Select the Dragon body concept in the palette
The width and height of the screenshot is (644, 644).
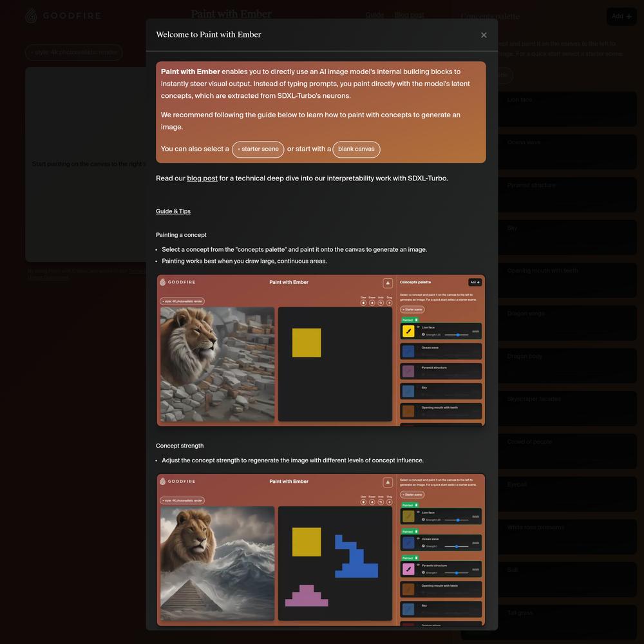pyautogui.click(x=567, y=365)
